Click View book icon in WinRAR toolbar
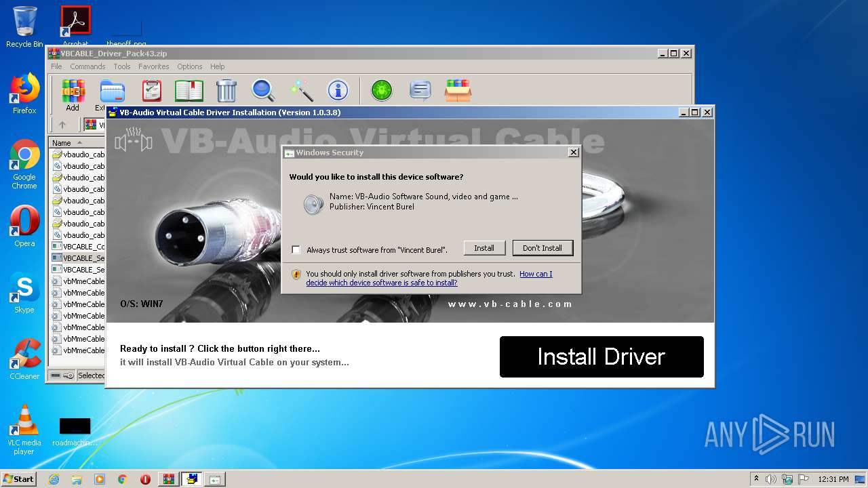 pyautogui.click(x=189, y=90)
